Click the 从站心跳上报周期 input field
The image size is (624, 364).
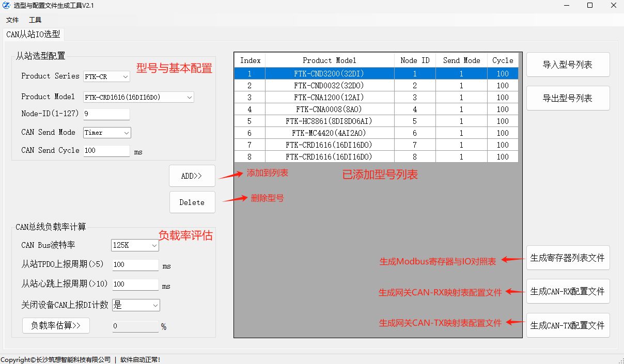[135, 284]
